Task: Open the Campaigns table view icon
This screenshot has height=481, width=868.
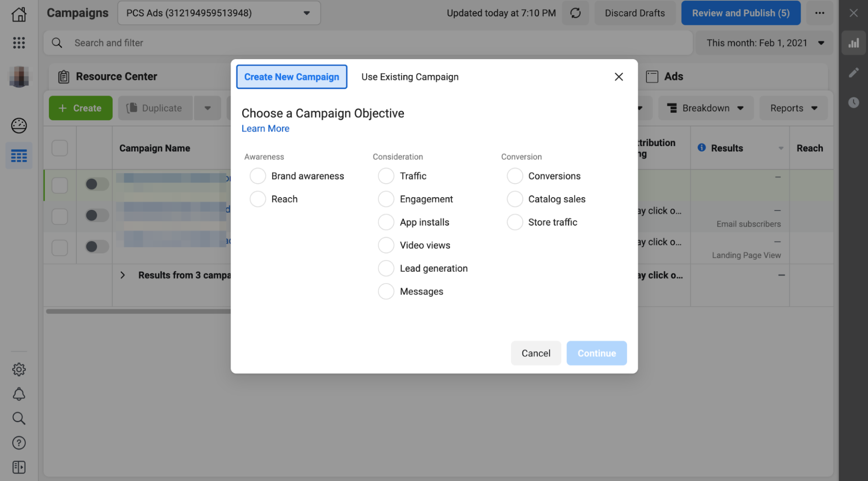Action: pos(19,155)
